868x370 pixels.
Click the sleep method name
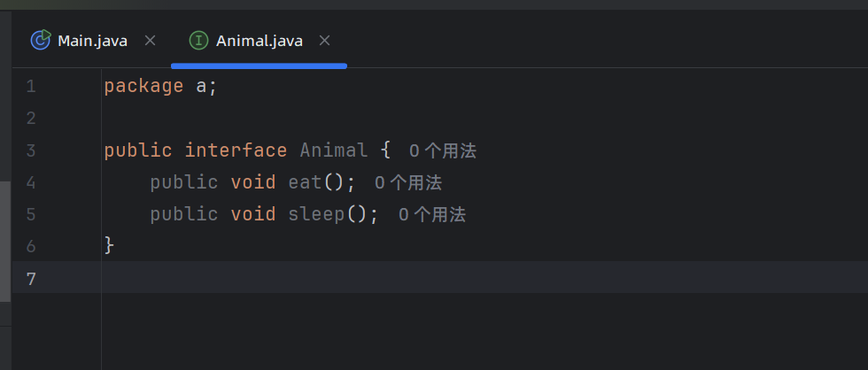pyautogui.click(x=316, y=214)
